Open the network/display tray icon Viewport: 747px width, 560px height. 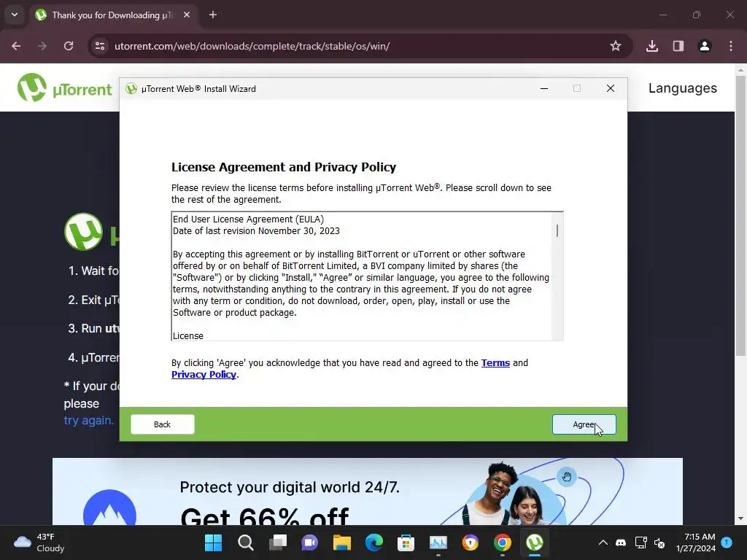pos(640,542)
